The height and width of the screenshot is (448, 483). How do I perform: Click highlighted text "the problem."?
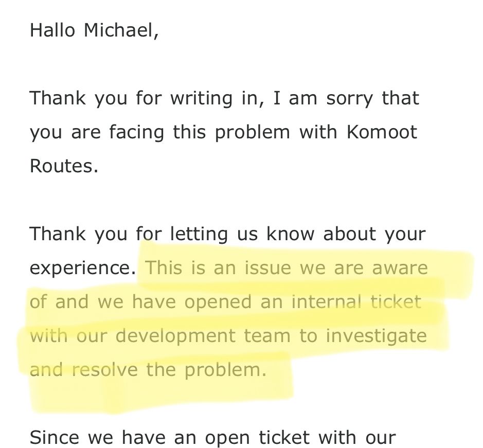[206, 369]
